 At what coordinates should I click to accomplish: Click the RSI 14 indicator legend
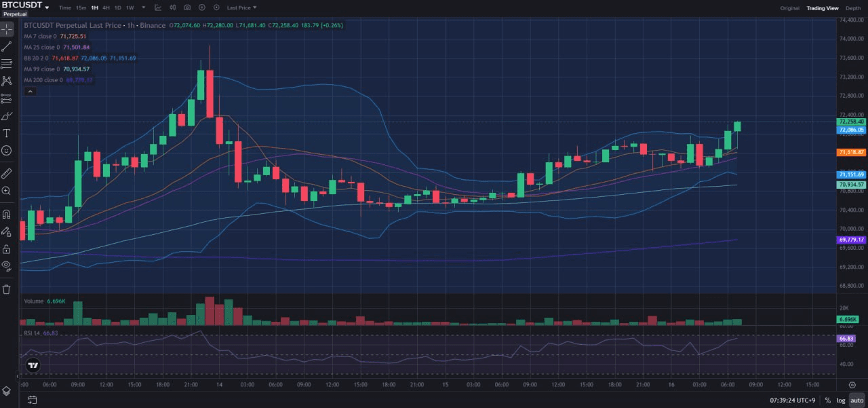[39, 333]
